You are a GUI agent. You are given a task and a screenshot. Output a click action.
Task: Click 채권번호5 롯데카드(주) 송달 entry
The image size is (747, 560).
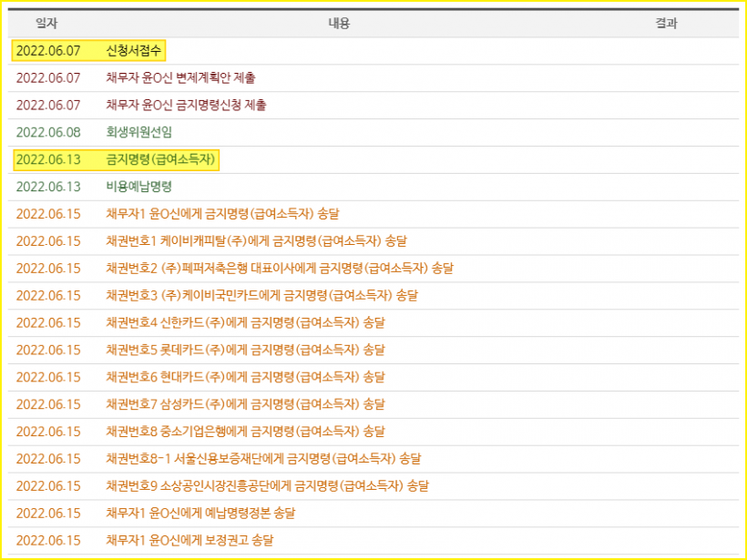pos(245,350)
